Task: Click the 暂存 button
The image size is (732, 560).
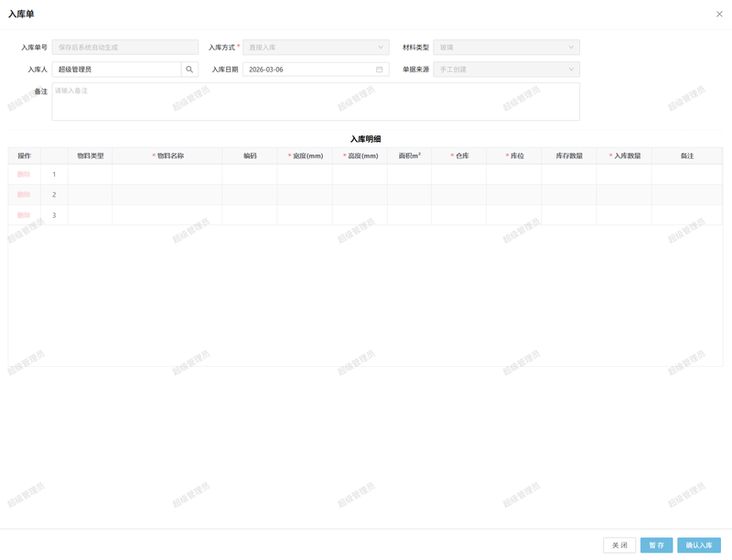Action: pos(656,545)
